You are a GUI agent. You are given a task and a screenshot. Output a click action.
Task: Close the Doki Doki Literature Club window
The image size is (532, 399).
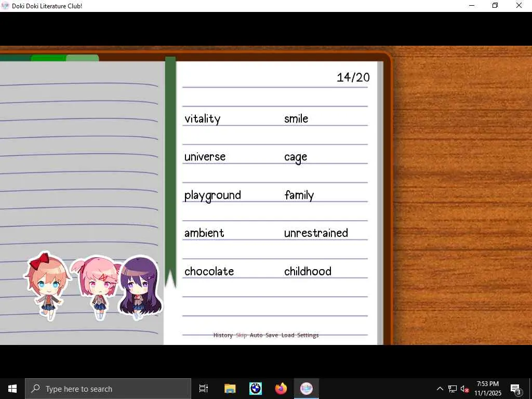point(519,6)
